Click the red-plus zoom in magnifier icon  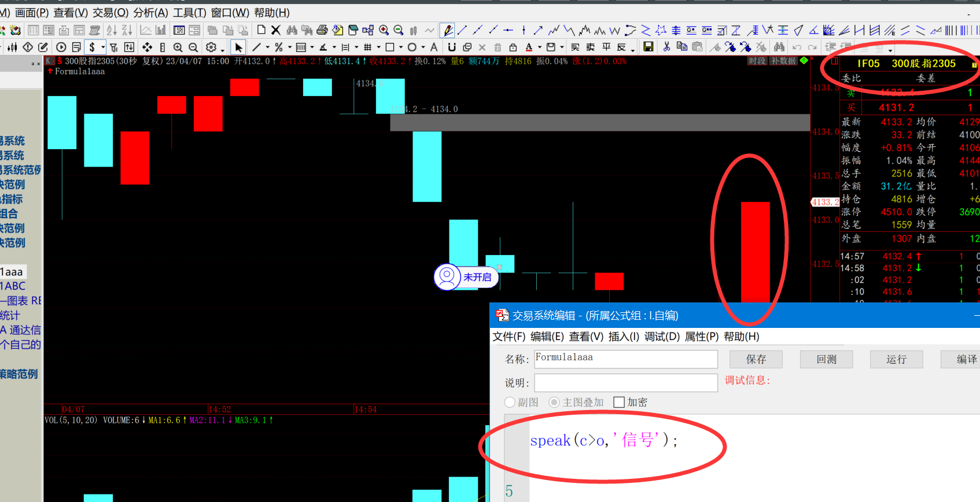[384, 30]
